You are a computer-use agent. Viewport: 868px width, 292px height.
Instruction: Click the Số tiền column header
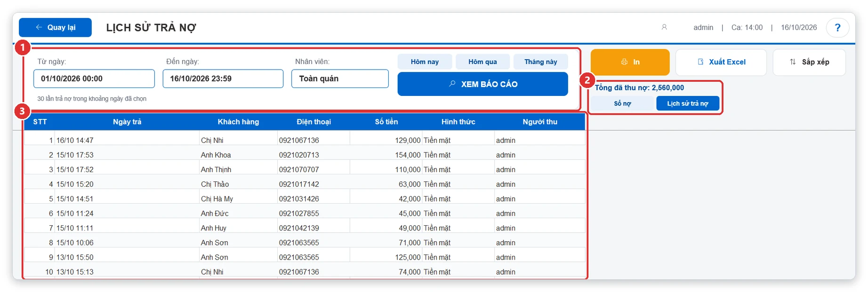pos(386,122)
